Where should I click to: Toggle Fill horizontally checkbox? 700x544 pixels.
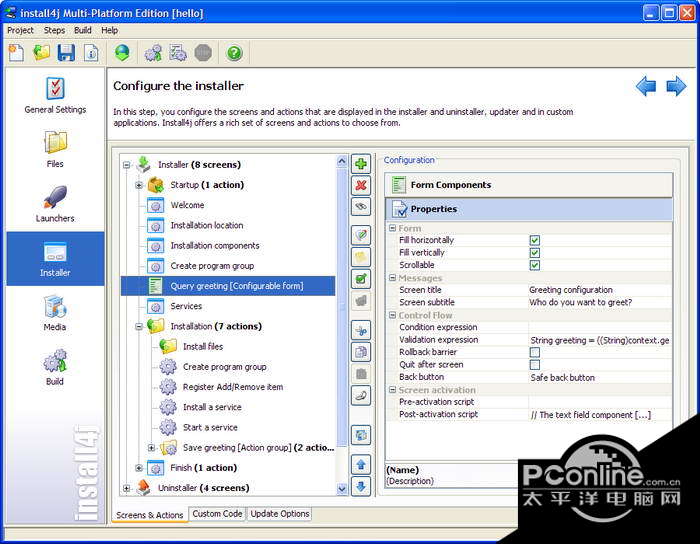pyautogui.click(x=534, y=240)
